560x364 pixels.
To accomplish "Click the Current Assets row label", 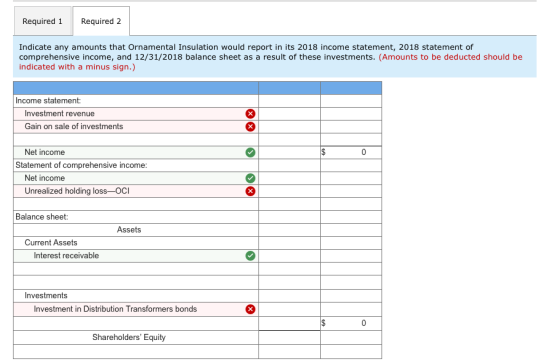I will (x=51, y=243).
